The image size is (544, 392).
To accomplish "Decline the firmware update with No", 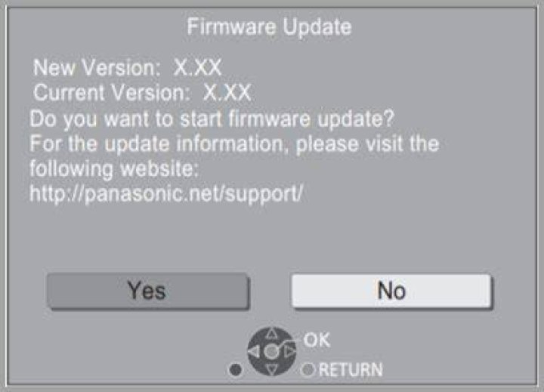I will coord(391,290).
